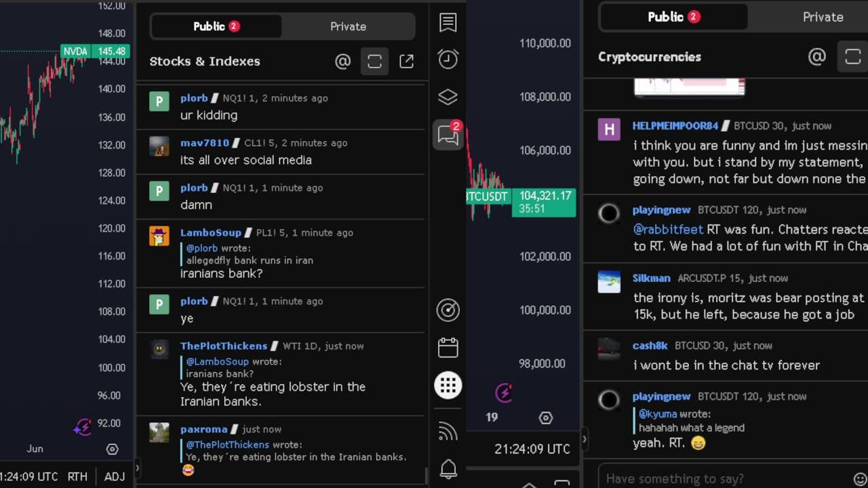Open the news feed broadcast icon

point(448,431)
